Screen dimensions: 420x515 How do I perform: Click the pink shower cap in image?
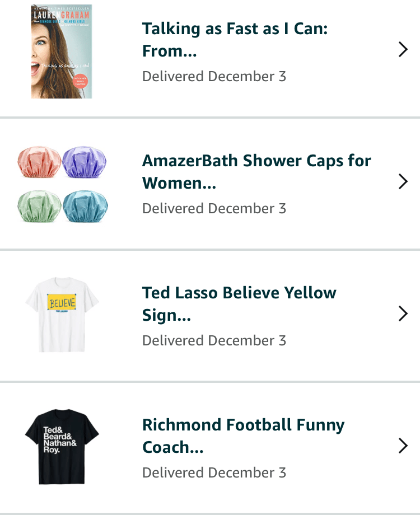[x=39, y=162]
